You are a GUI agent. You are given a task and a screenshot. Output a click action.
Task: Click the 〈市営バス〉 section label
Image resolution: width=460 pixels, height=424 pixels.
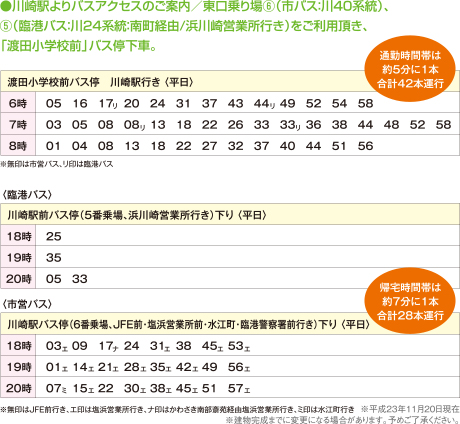(27, 304)
